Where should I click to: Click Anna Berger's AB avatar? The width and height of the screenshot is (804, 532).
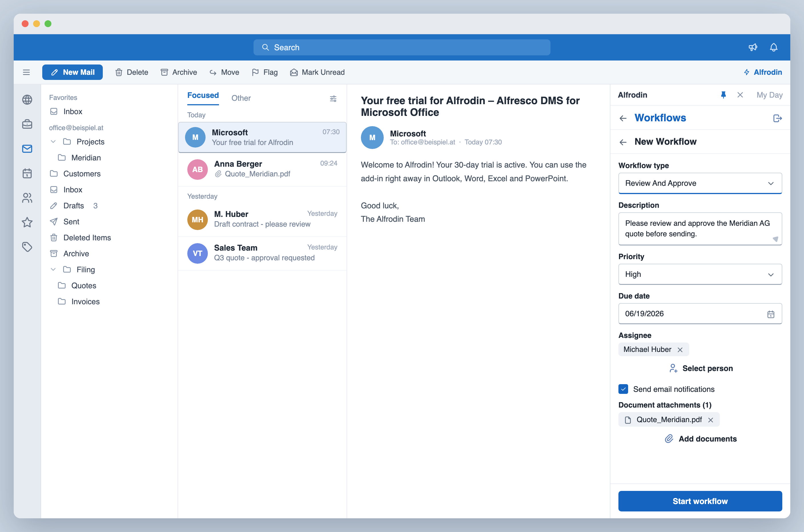pyautogui.click(x=198, y=169)
